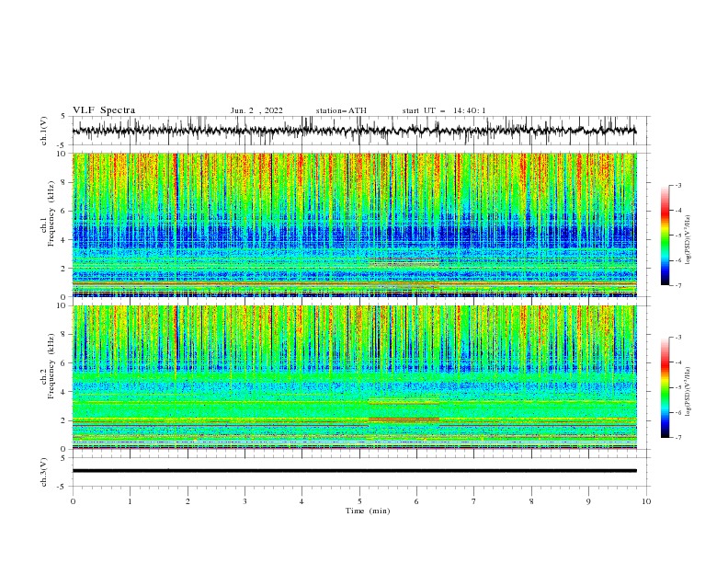Screen dimensions: 728x563
Task: Click the "ch.3(V)" axis label
Action: click(x=44, y=472)
